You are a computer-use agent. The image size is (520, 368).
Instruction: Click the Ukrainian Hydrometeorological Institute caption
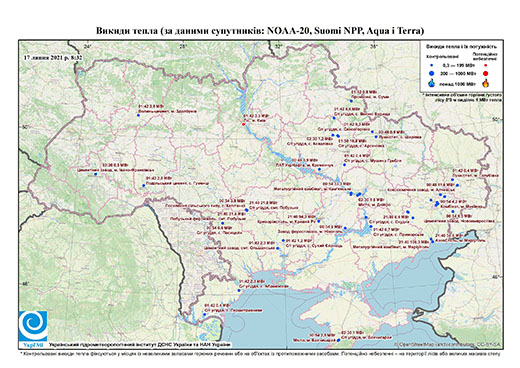(x=140, y=344)
